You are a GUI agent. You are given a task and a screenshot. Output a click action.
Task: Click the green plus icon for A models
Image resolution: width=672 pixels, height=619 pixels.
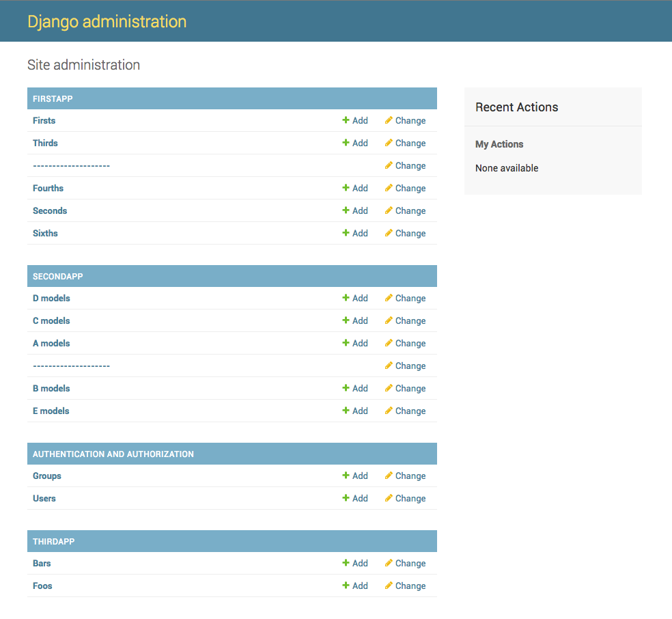pos(346,342)
